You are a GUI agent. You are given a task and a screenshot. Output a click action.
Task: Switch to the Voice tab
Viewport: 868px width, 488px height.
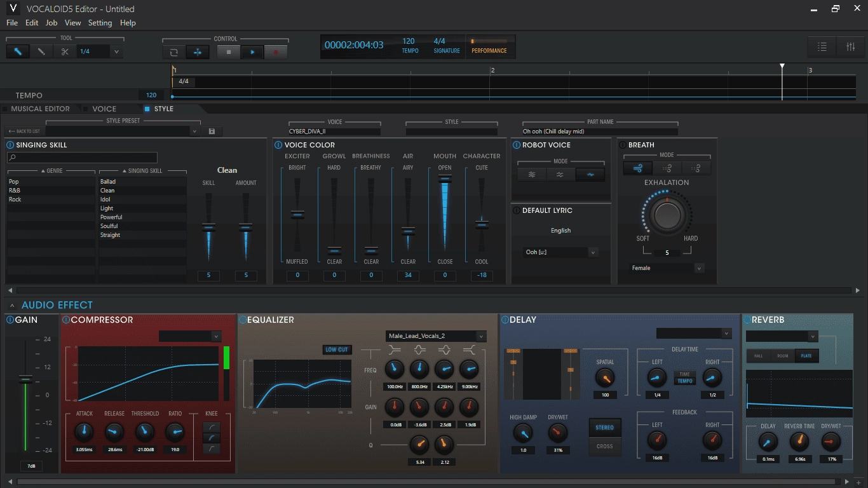pyautogui.click(x=104, y=109)
